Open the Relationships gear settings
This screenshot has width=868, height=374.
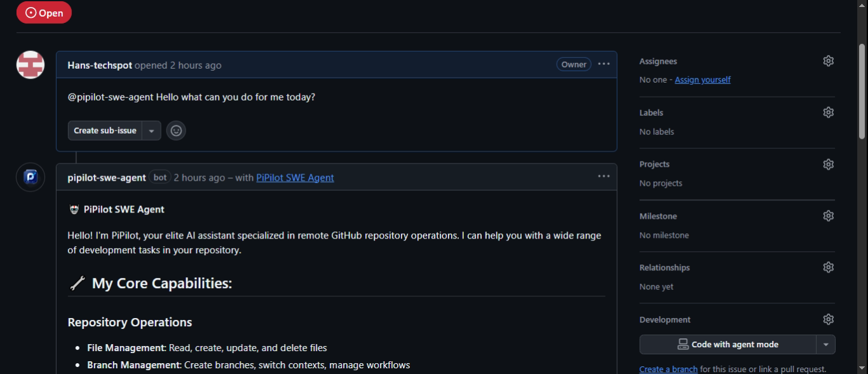(828, 267)
